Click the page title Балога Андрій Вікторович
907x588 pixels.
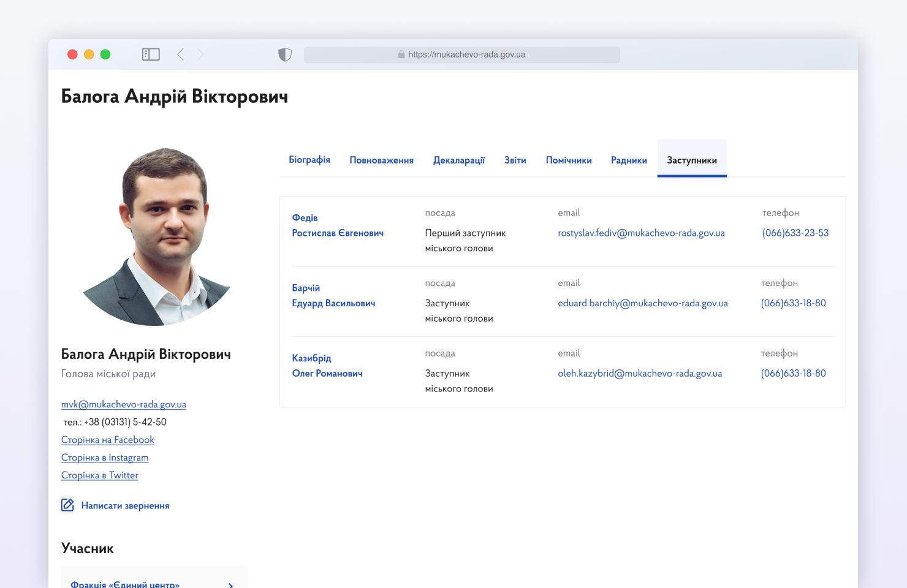click(175, 97)
